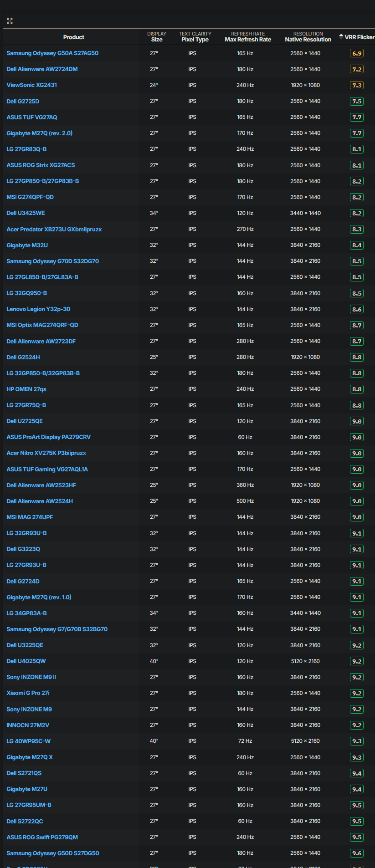Open the LG 27GR83Q-B product link
Screen dimensions: 375x868
point(26,149)
